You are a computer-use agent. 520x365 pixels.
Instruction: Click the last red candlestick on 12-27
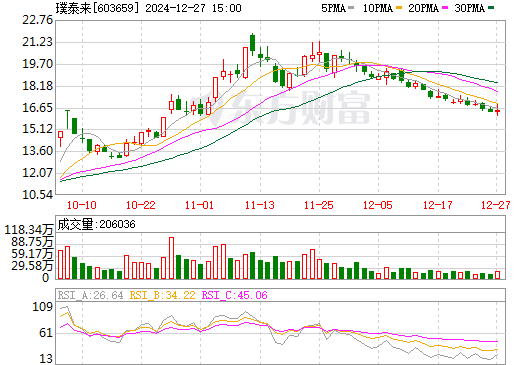coord(497,110)
